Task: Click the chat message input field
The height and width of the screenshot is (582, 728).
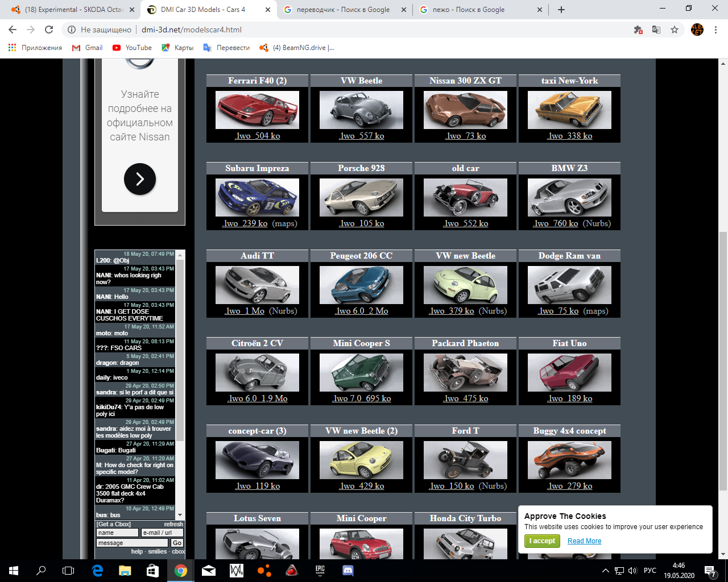Action: 133,543
